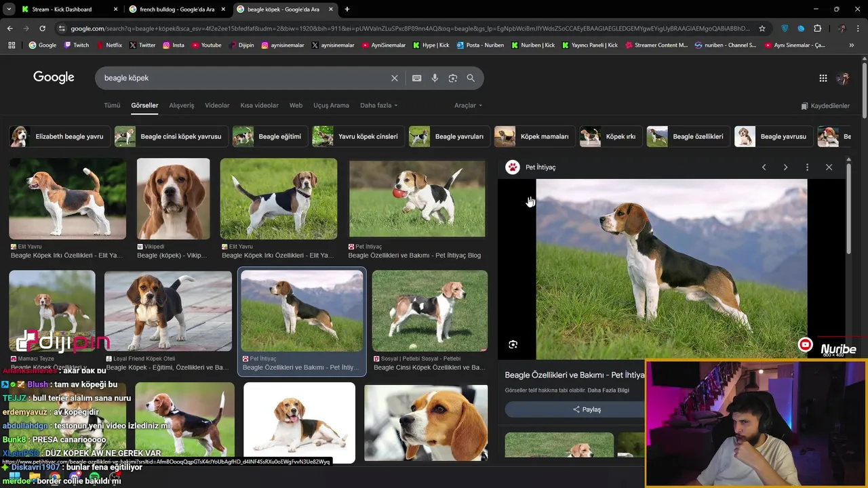Open Sosyal Petlebi beagle thumbnail

coord(429,311)
